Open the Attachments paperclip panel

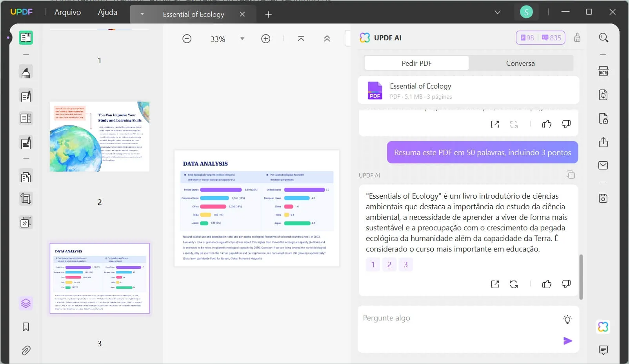click(x=26, y=350)
